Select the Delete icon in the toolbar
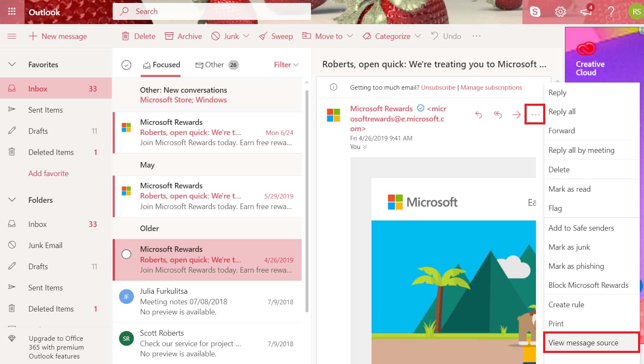The width and height of the screenshot is (644, 364). (125, 36)
